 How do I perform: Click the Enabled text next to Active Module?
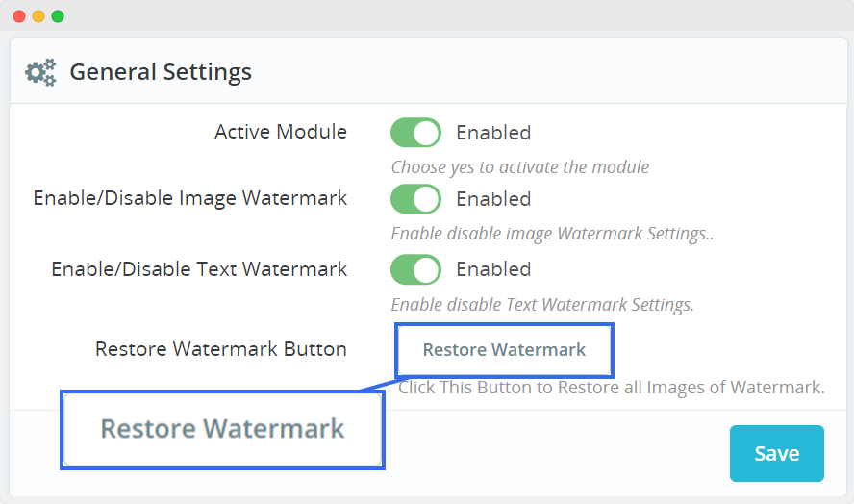pos(493,133)
